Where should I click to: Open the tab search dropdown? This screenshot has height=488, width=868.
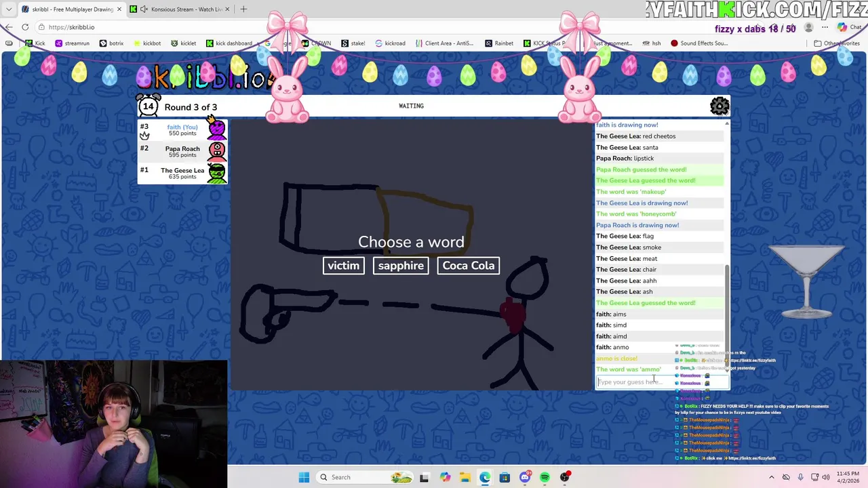coord(8,9)
